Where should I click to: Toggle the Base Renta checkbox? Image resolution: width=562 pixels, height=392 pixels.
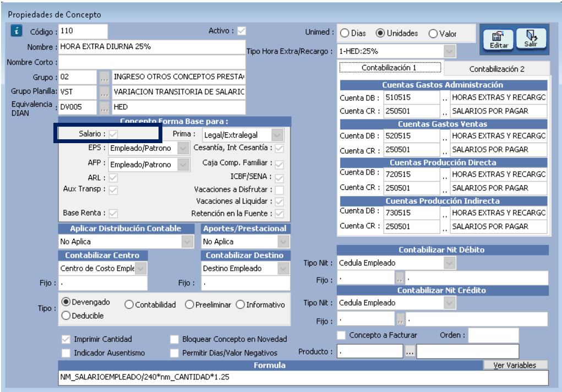point(113,214)
